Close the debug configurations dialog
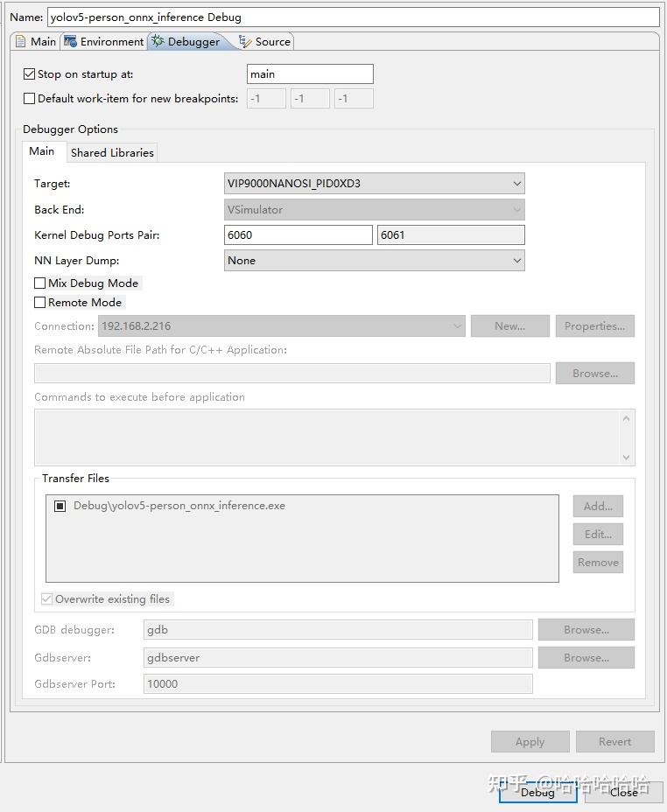This screenshot has width=667, height=812. point(624,793)
